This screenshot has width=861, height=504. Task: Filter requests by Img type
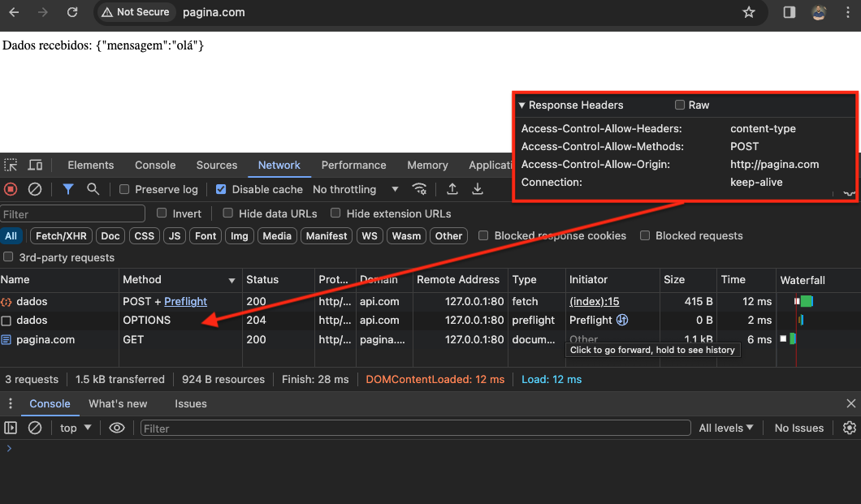(239, 236)
